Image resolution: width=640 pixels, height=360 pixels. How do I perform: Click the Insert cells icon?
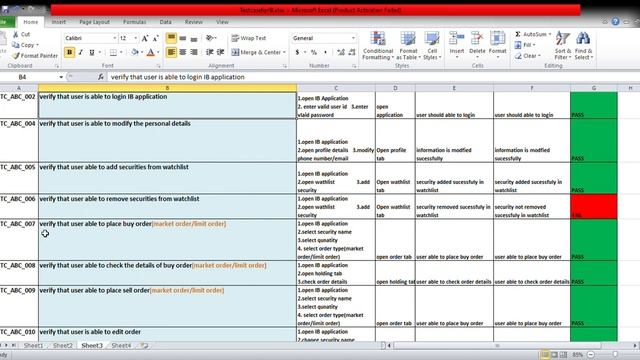[x=457, y=39]
